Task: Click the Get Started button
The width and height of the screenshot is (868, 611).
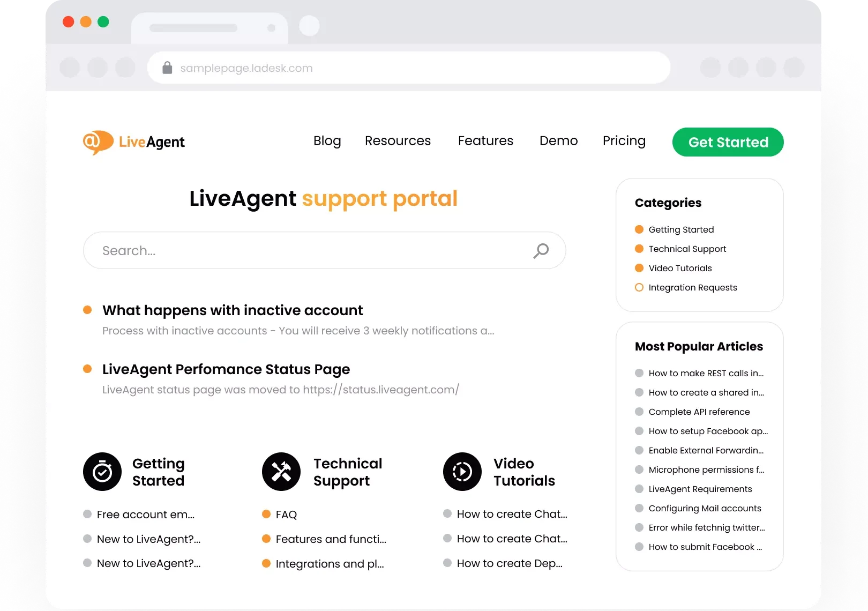Action: pyautogui.click(x=728, y=142)
